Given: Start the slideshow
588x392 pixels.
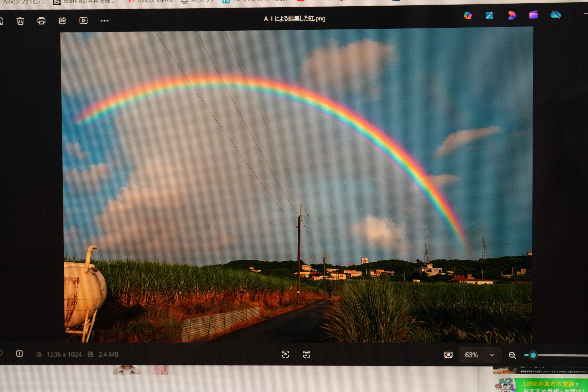Looking at the screenshot, I should coord(83,21).
